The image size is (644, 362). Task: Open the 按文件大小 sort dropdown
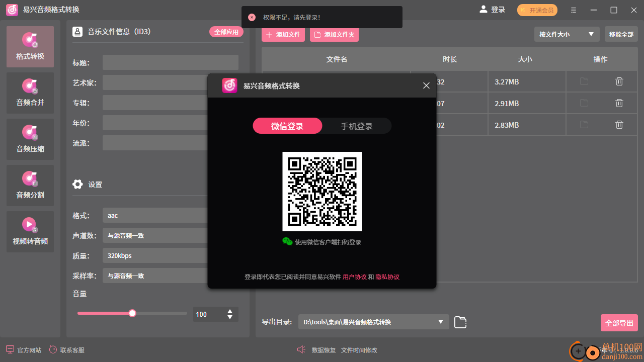pyautogui.click(x=567, y=34)
